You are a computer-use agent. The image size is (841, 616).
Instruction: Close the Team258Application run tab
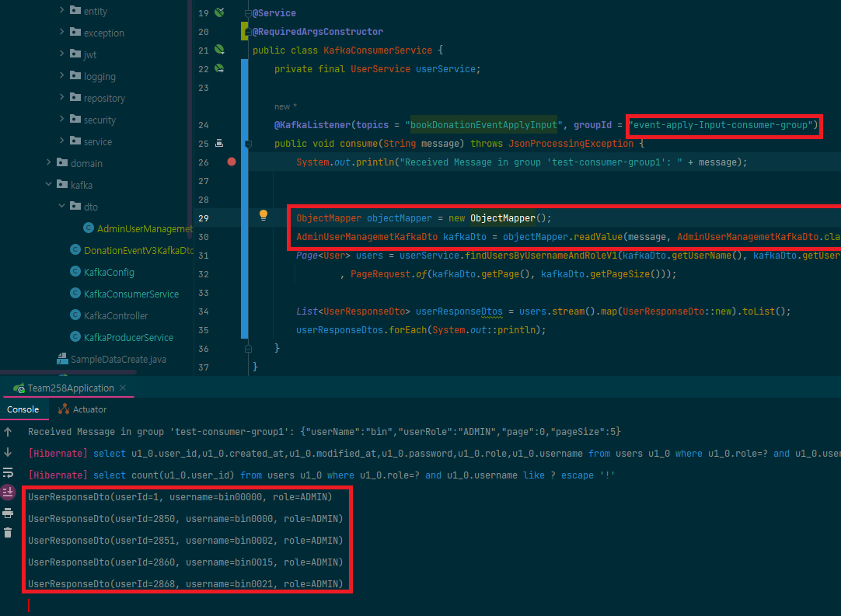pyautogui.click(x=123, y=387)
